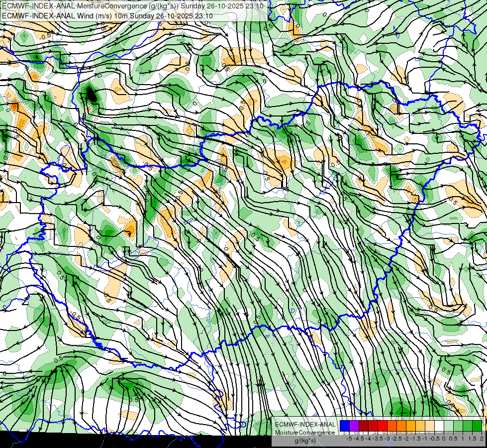This screenshot has width=487, height=448.
Task: Click the blue legend swatch below -5
Action: click(x=345, y=426)
